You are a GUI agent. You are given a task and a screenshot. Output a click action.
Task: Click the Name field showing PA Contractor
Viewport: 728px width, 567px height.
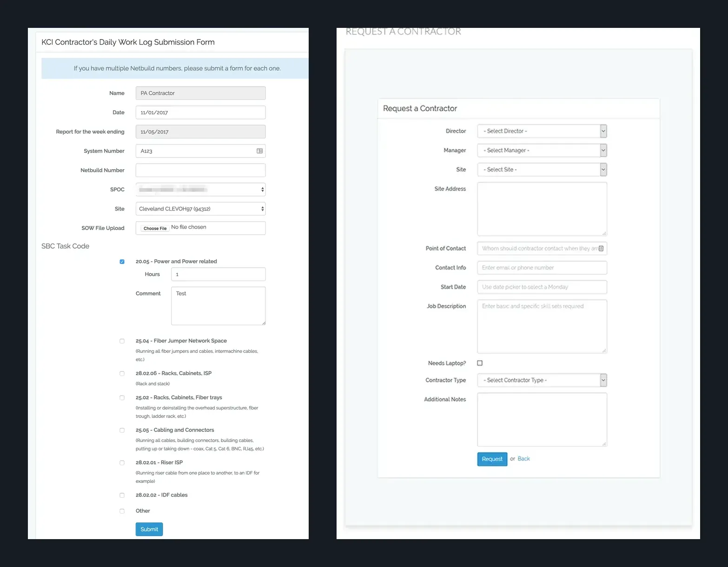200,93
